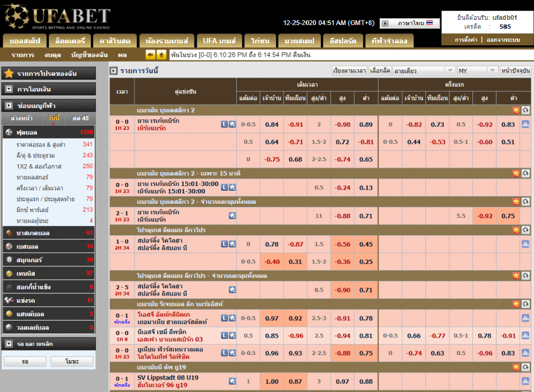Expand the บาสเกตบอล sport category

point(48,233)
